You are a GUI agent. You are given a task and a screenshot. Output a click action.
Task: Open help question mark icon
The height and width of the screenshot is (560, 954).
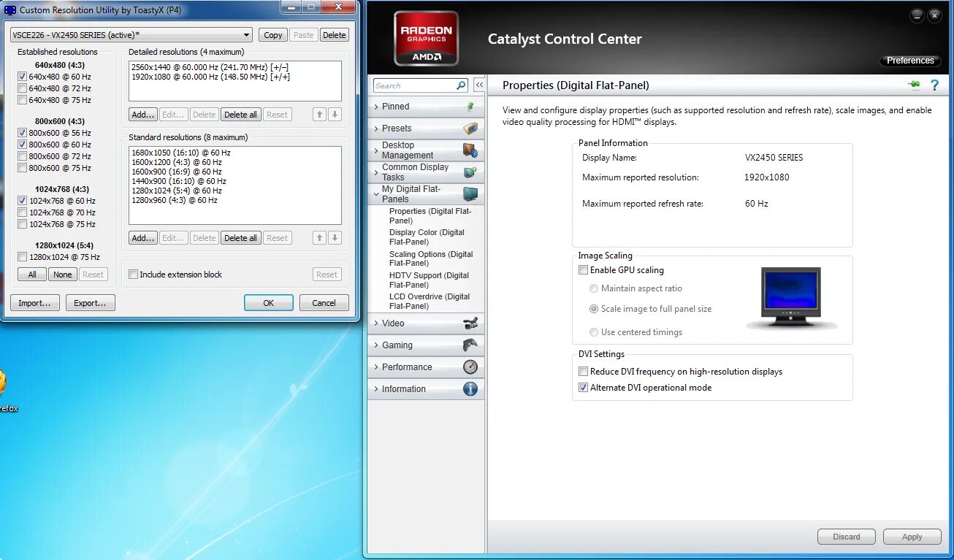(x=934, y=85)
